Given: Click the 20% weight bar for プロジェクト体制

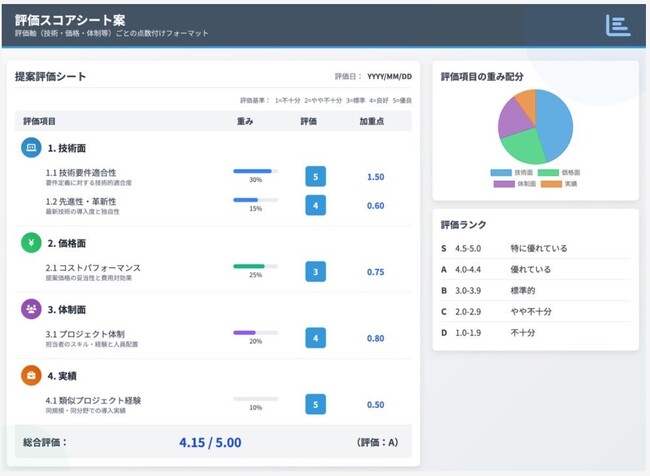Looking at the screenshot, I should coord(255,332).
